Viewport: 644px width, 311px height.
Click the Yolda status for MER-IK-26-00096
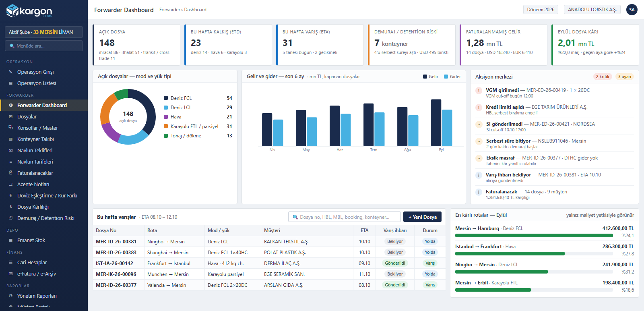(x=430, y=274)
